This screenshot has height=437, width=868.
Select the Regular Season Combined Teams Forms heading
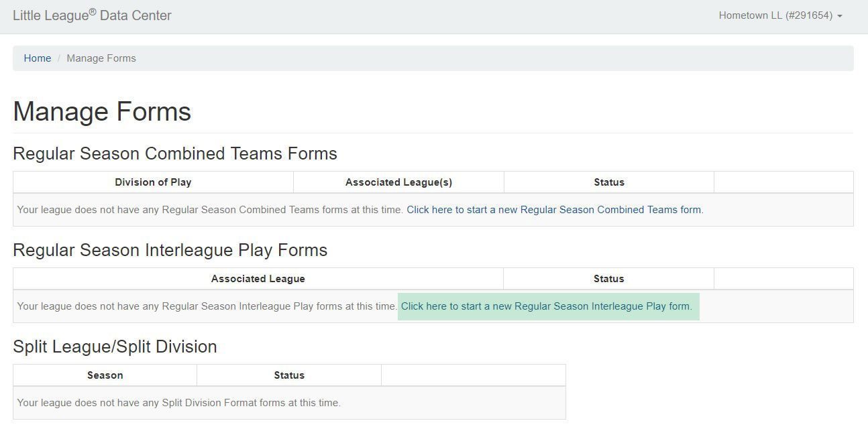click(175, 153)
